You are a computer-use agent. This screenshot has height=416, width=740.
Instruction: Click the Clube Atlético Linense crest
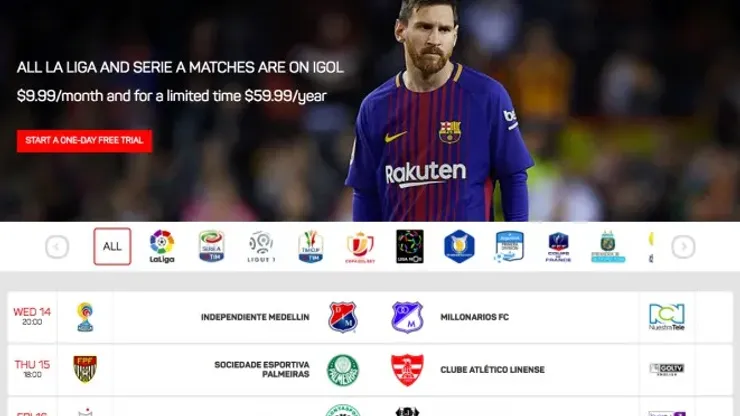pyautogui.click(x=407, y=370)
